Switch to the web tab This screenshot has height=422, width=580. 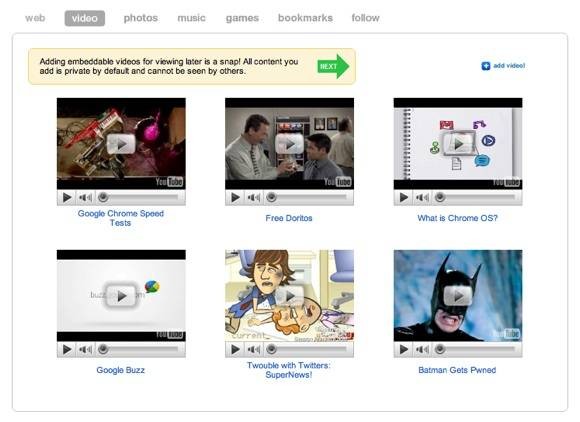[x=35, y=18]
